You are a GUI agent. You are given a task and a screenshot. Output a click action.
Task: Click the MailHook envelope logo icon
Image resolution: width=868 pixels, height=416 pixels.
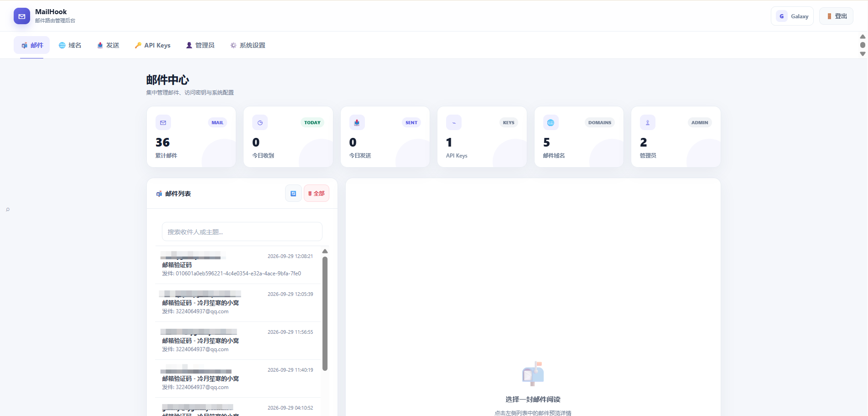[x=22, y=16]
